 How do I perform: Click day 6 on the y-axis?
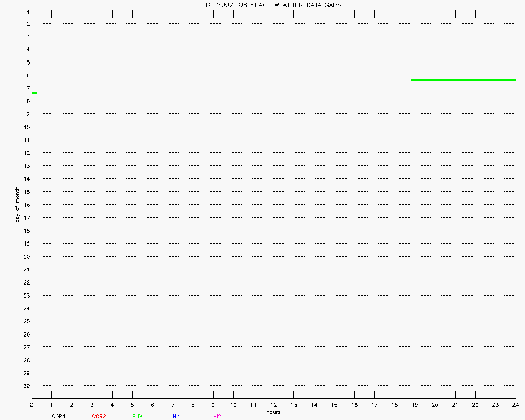27,75
